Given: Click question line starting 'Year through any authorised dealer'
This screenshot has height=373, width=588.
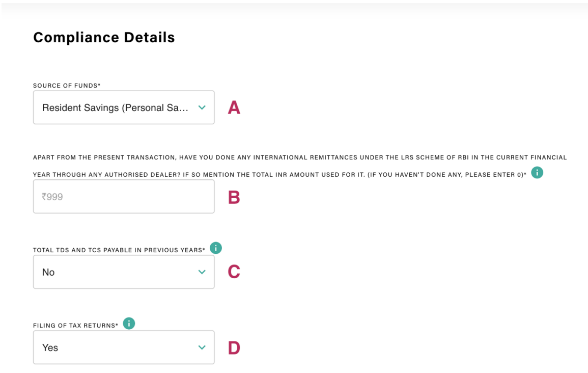Looking at the screenshot, I should click(280, 174).
